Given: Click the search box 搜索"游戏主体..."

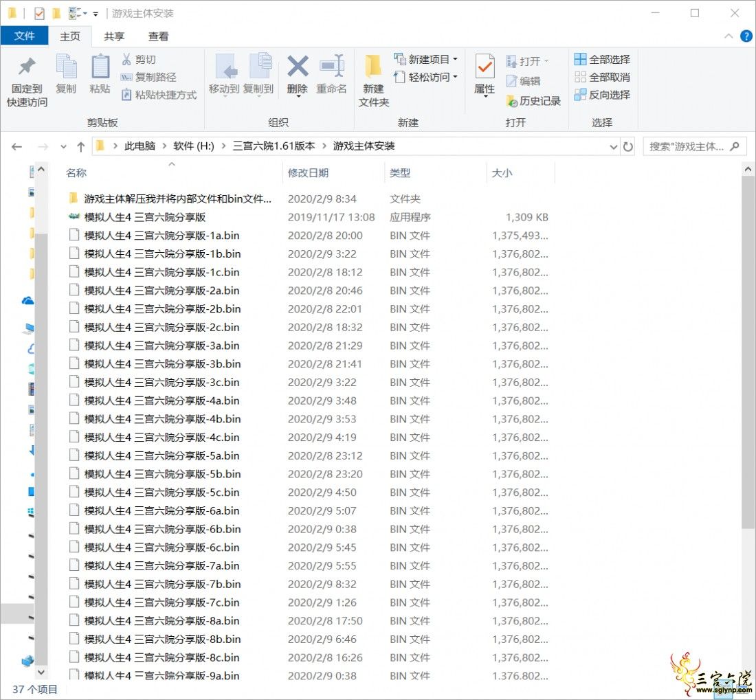Looking at the screenshot, I should click(x=693, y=146).
